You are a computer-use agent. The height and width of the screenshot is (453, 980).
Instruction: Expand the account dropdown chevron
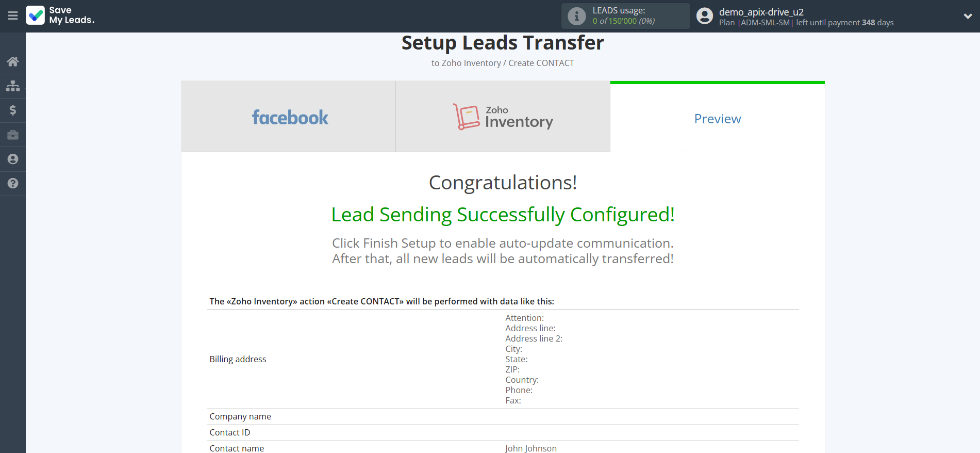968,16
